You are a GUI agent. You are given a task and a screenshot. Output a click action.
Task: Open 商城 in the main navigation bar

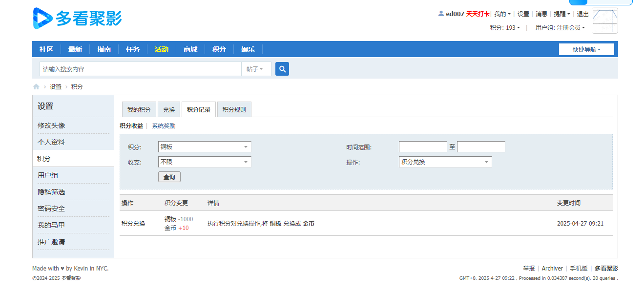tap(190, 49)
